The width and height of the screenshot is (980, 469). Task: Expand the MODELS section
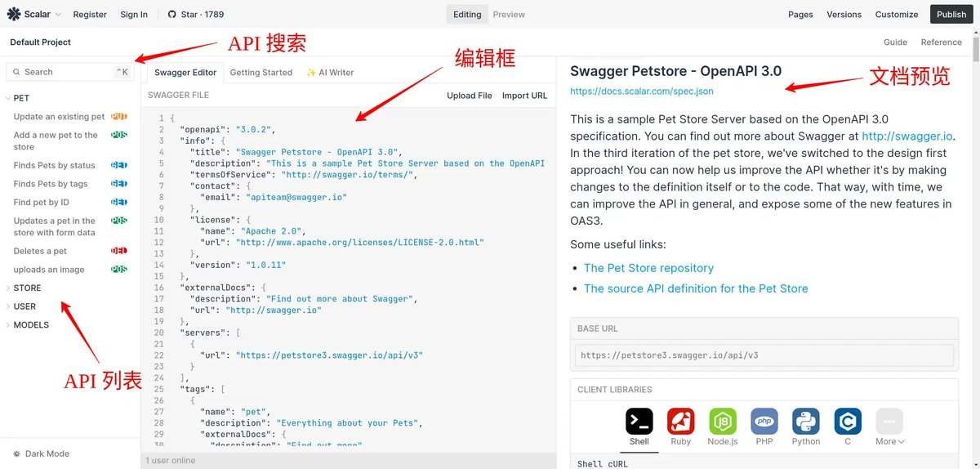[31, 324]
